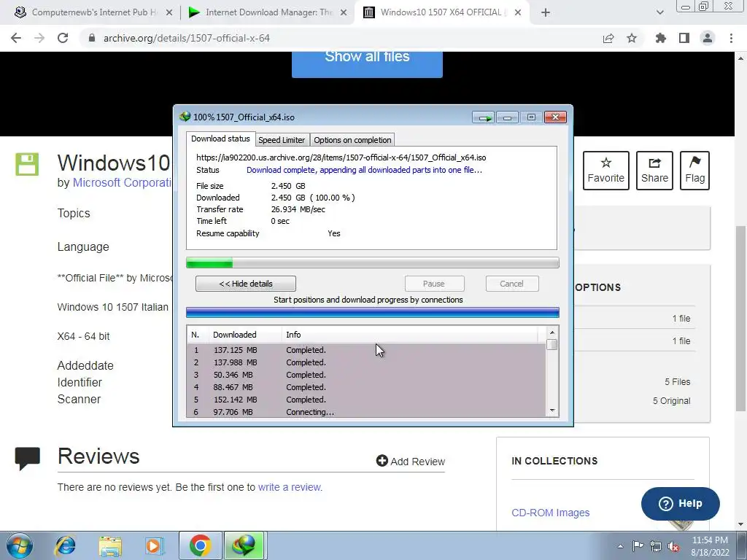The width and height of the screenshot is (747, 560).
Task: Switch to the Download status tab
Action: click(x=220, y=139)
